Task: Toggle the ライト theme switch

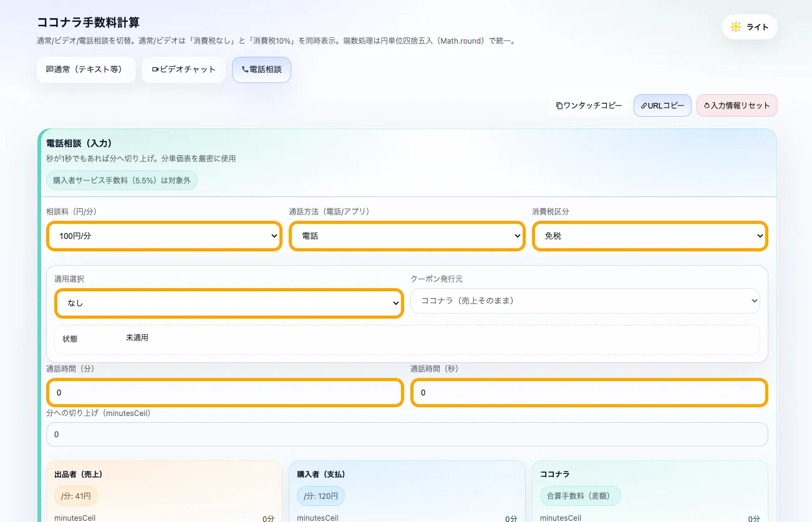Action: (750, 27)
